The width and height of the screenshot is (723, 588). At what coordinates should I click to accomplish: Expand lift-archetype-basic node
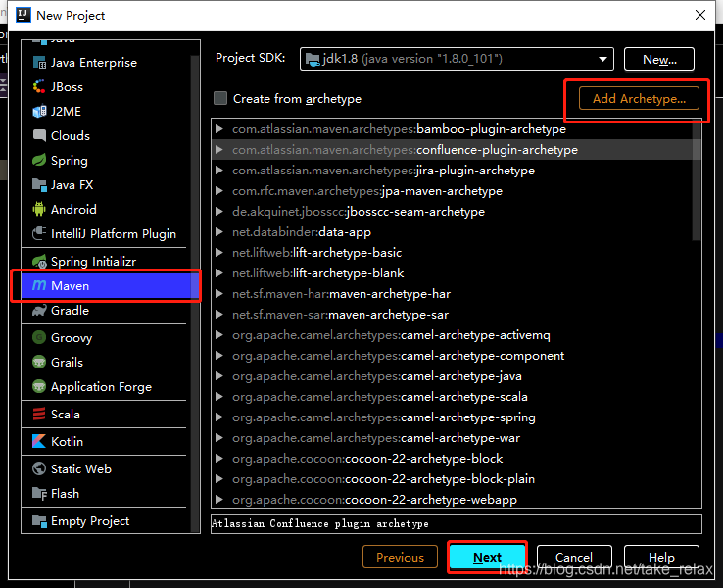click(x=219, y=253)
